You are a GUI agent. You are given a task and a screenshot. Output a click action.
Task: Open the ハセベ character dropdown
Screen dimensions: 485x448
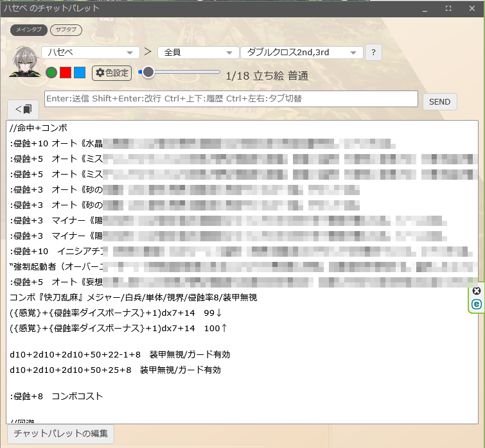click(x=91, y=53)
